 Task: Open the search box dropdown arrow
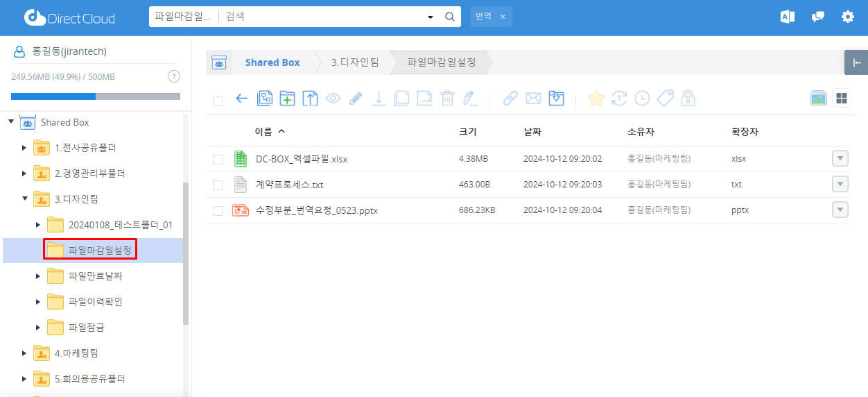430,17
